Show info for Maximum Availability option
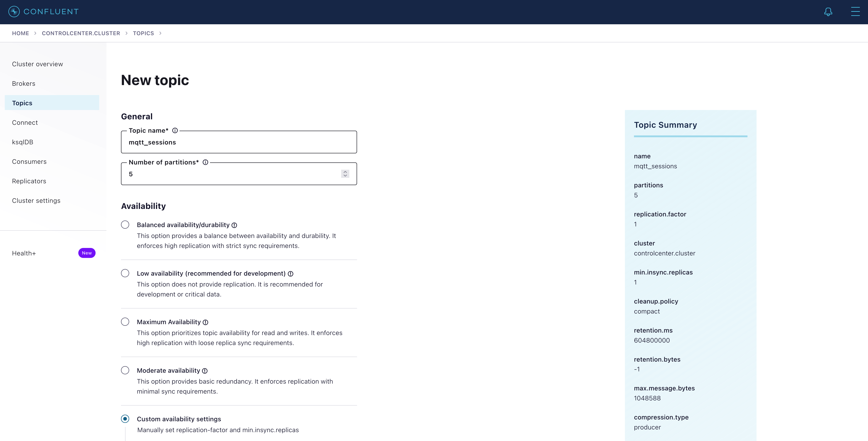Screen dimensions: 868x441 tap(206, 322)
